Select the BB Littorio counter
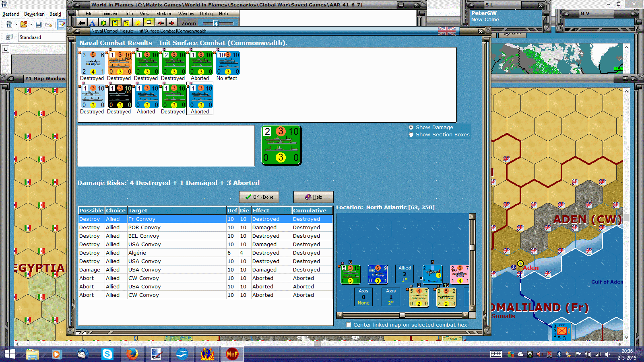Viewport: 644px width, 362px height. click(446, 297)
